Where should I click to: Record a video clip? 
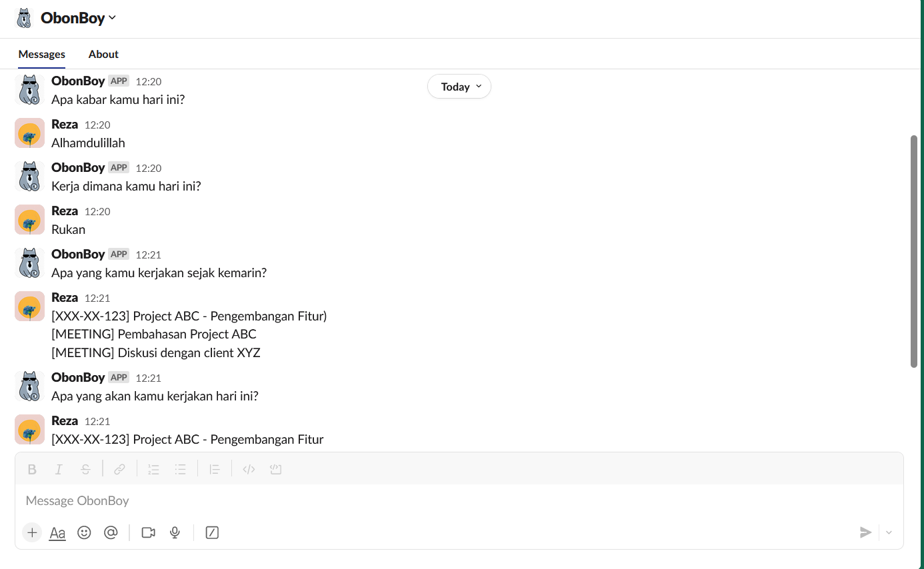pos(148,532)
